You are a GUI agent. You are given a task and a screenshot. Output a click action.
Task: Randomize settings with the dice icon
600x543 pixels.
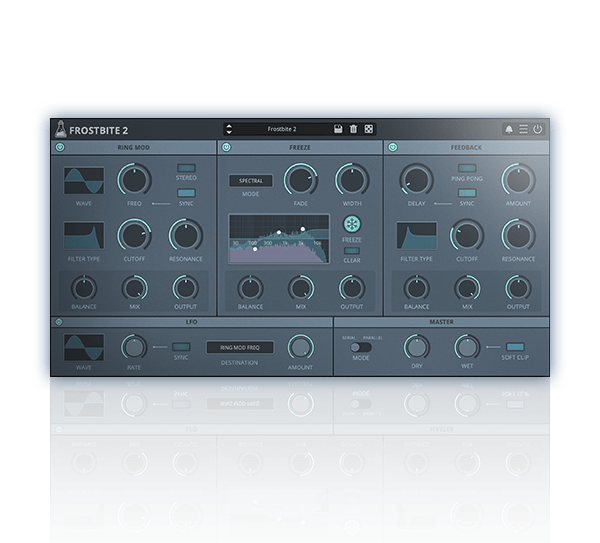tap(368, 129)
